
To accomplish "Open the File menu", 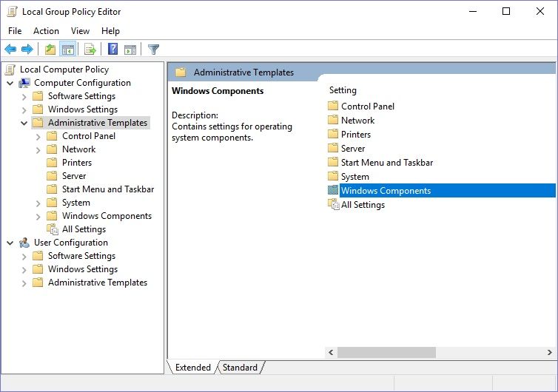I will pos(15,31).
